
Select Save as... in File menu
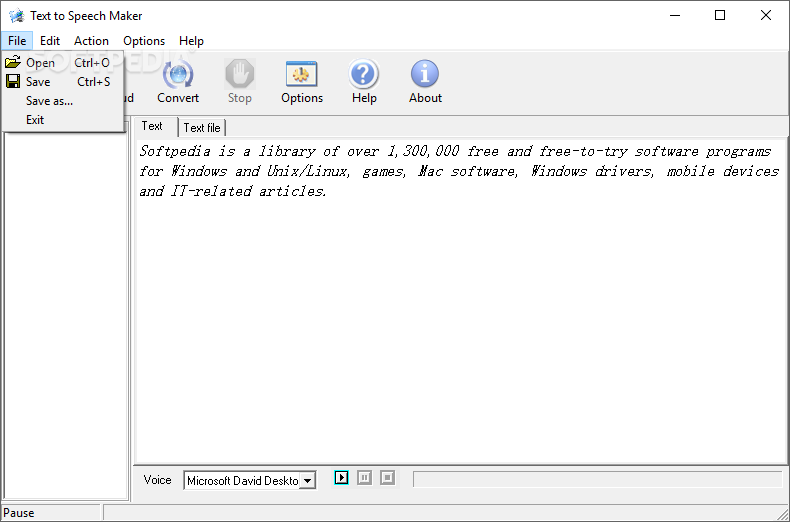point(63,101)
